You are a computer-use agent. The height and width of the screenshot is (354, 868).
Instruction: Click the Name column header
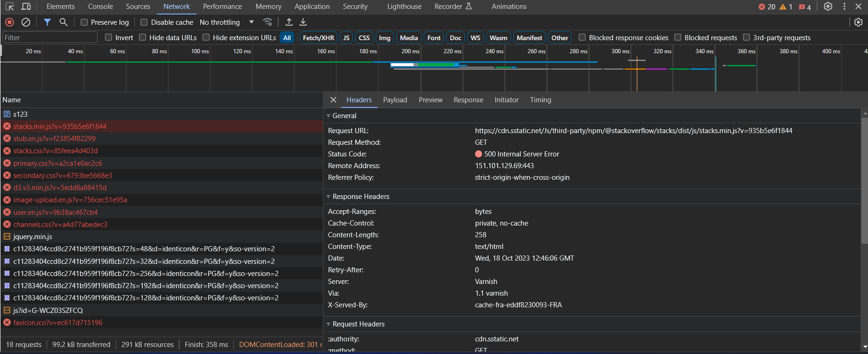click(x=161, y=99)
